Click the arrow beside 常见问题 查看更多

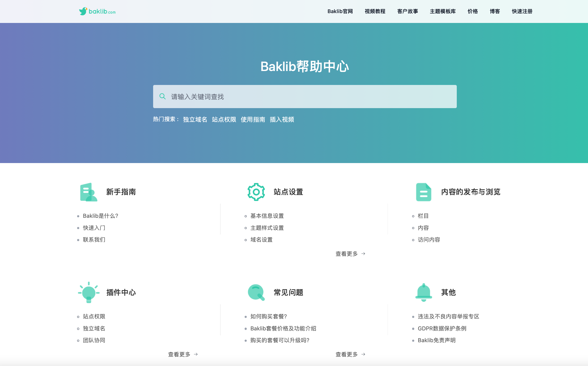(x=363, y=354)
